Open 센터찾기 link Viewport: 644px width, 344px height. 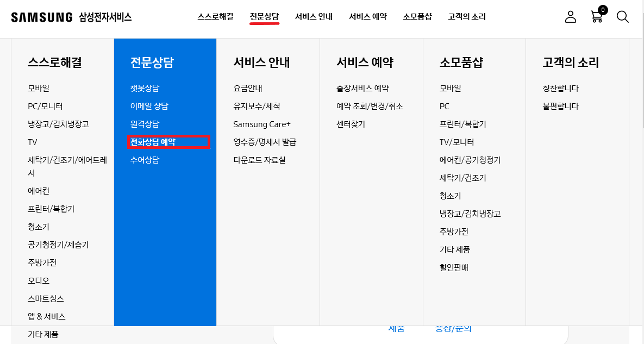click(x=351, y=124)
